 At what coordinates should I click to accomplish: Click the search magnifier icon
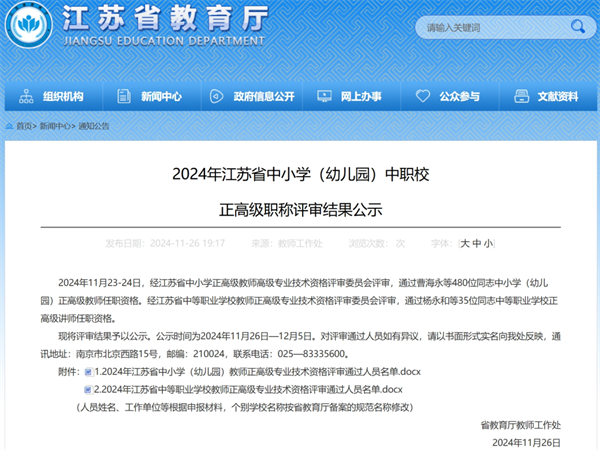[x=577, y=27]
